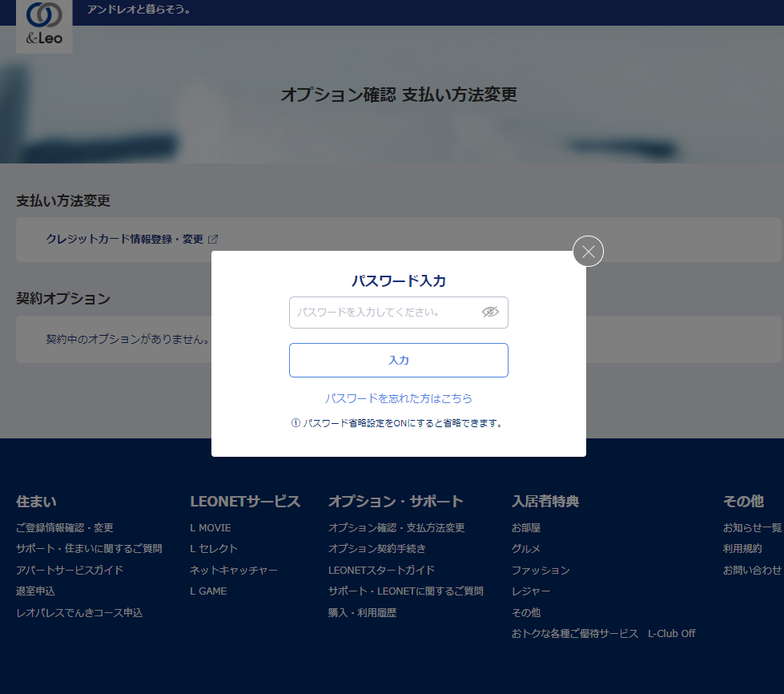Image resolution: width=784 pixels, height=694 pixels.
Task: Click the info icon beside パスワード省略設定
Action: tap(296, 423)
